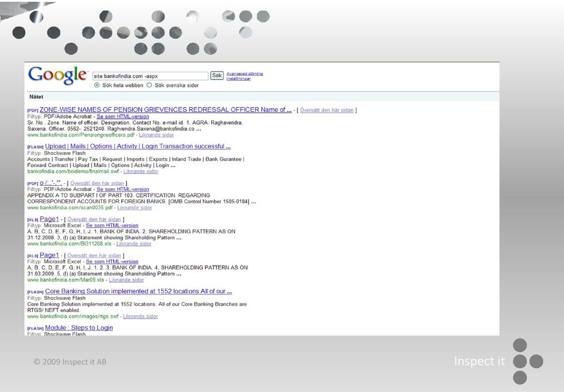The width and height of the screenshot is (564, 392).
Task: Open the Module : Steps to Login result
Action: [79, 328]
